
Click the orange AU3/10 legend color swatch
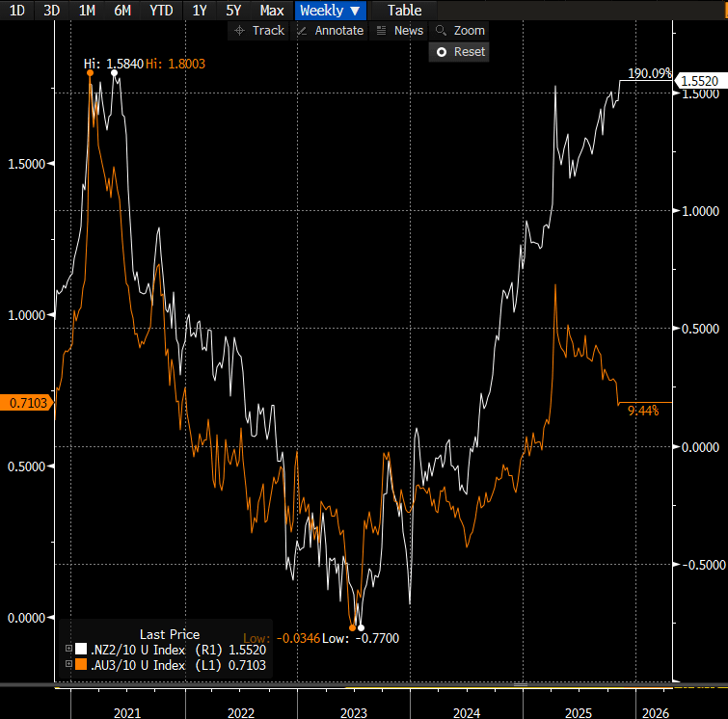tap(81, 665)
